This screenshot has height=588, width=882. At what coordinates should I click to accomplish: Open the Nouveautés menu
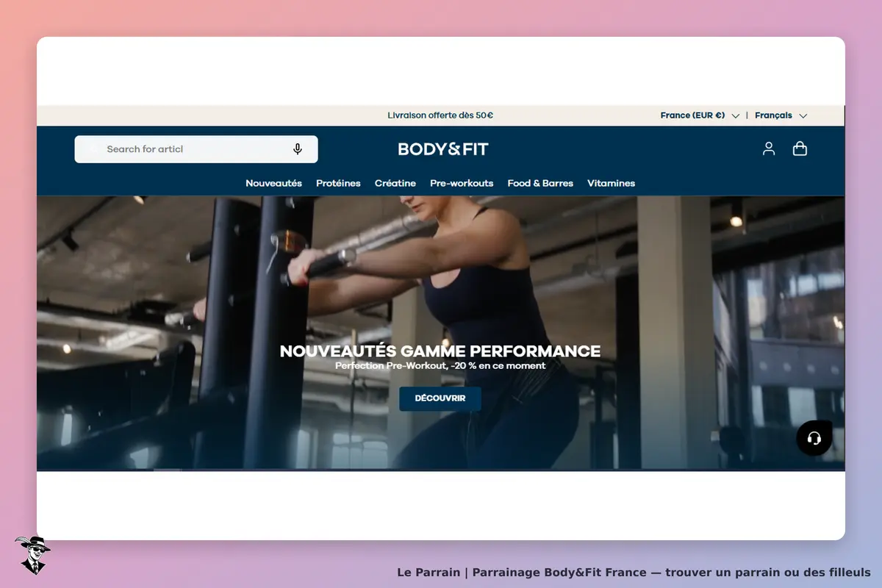pos(273,183)
